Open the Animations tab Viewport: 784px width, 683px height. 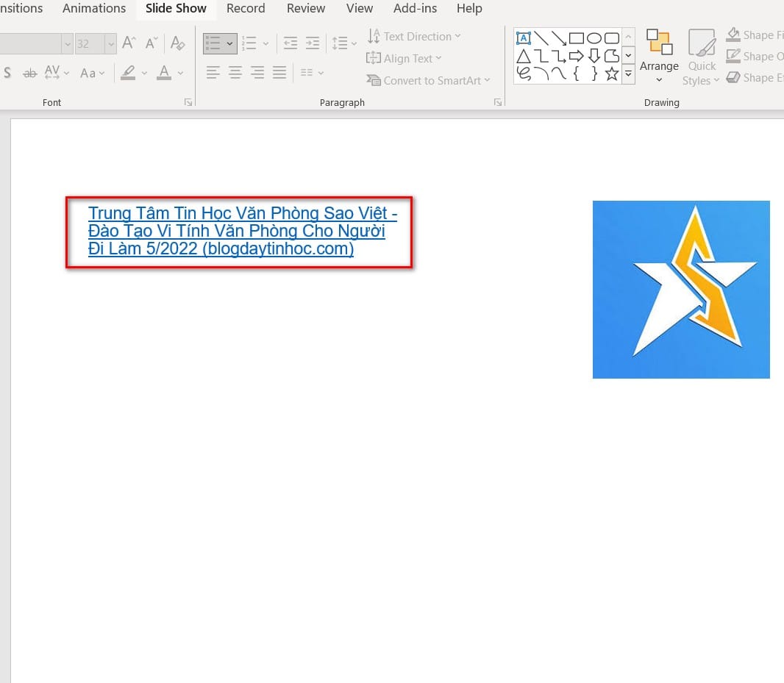click(94, 9)
